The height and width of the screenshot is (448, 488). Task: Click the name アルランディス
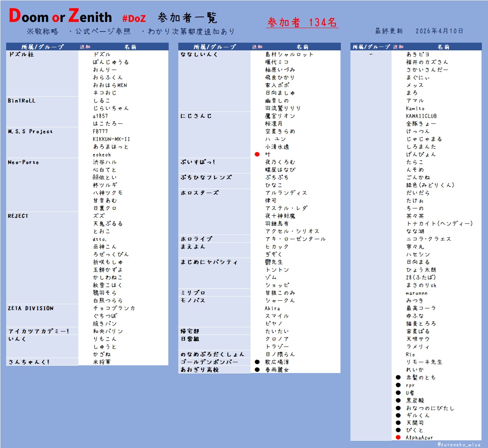(286, 193)
